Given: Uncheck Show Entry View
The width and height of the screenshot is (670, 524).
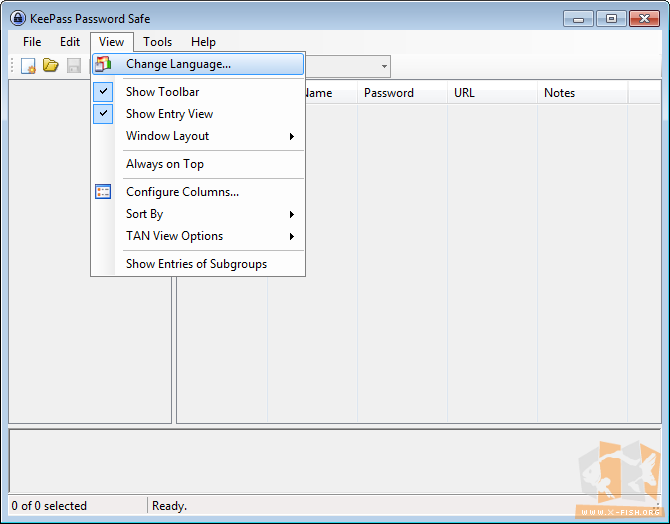Looking at the screenshot, I should coord(169,114).
